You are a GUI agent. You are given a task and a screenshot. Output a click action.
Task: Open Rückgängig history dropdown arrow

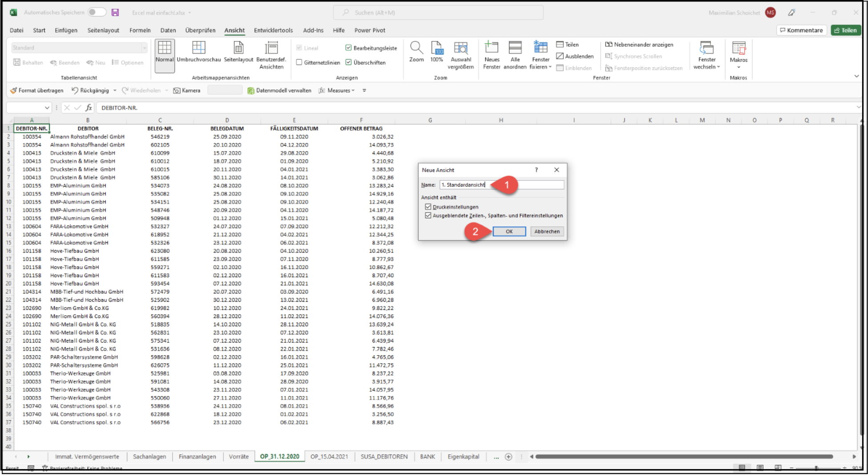[x=115, y=90]
